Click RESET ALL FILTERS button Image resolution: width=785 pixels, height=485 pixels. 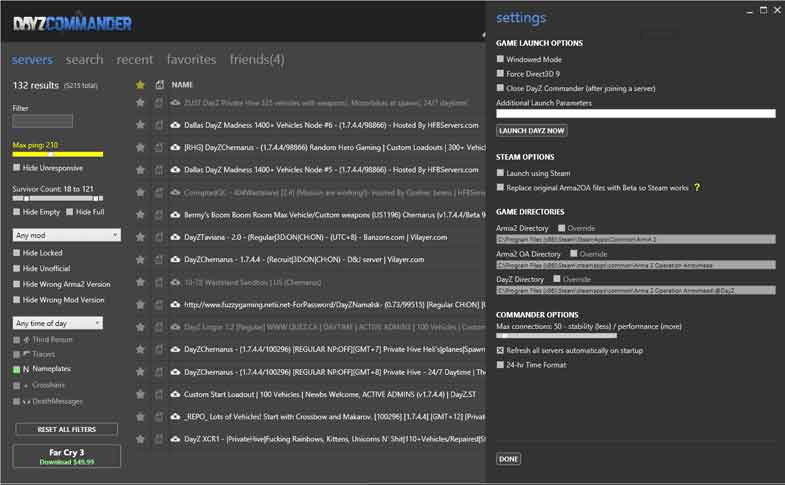(67, 429)
